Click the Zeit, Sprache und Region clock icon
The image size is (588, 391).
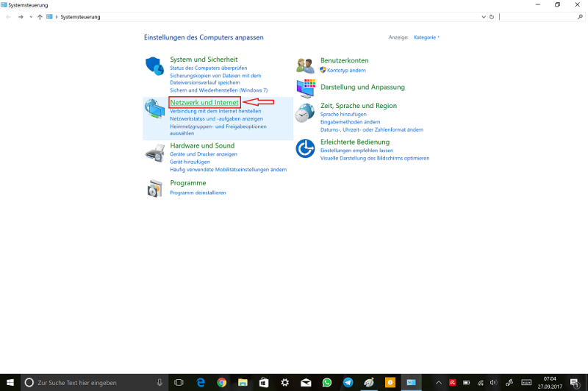(x=304, y=113)
